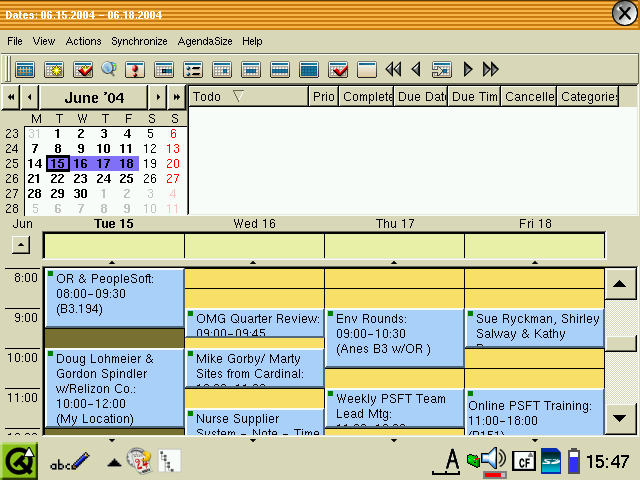Select the Weekly PSFT Team Lead Mtg event
Image resolution: width=640 pixels, height=480 pixels.
point(395,408)
